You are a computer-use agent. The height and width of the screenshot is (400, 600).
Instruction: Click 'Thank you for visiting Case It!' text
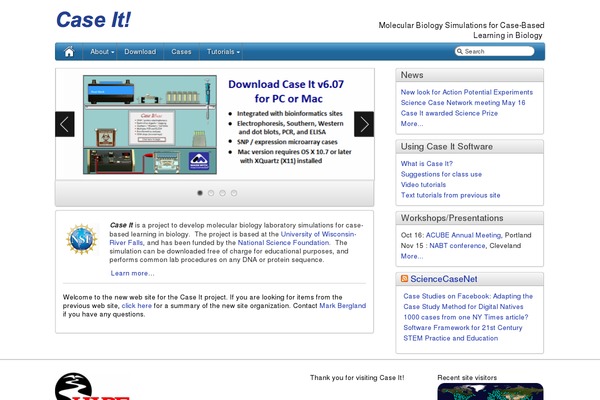click(x=357, y=378)
